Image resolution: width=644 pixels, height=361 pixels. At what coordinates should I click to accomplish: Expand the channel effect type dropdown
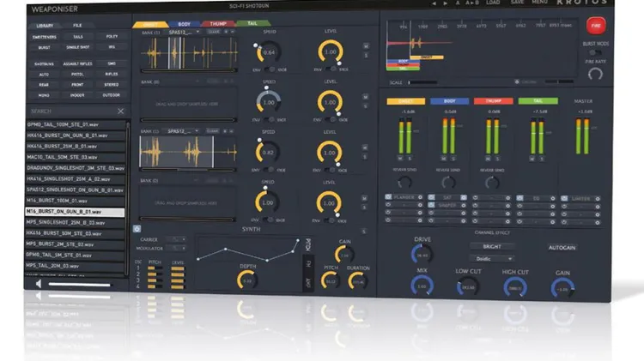492,258
